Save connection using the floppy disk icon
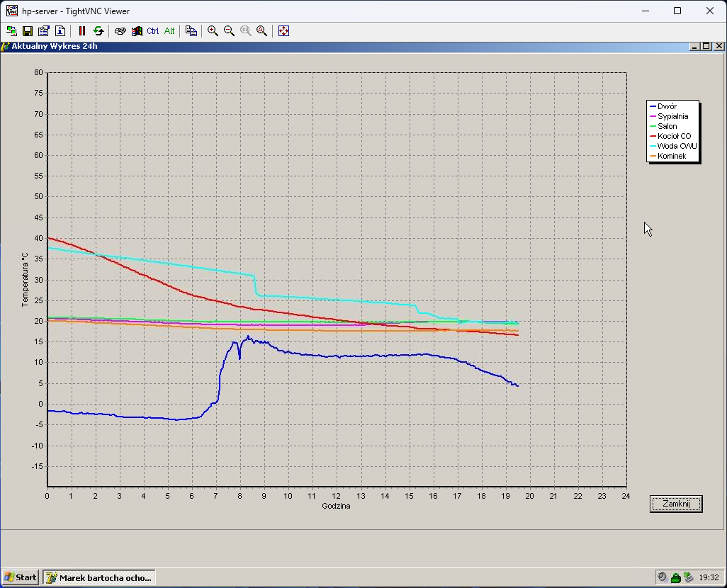 28,31
